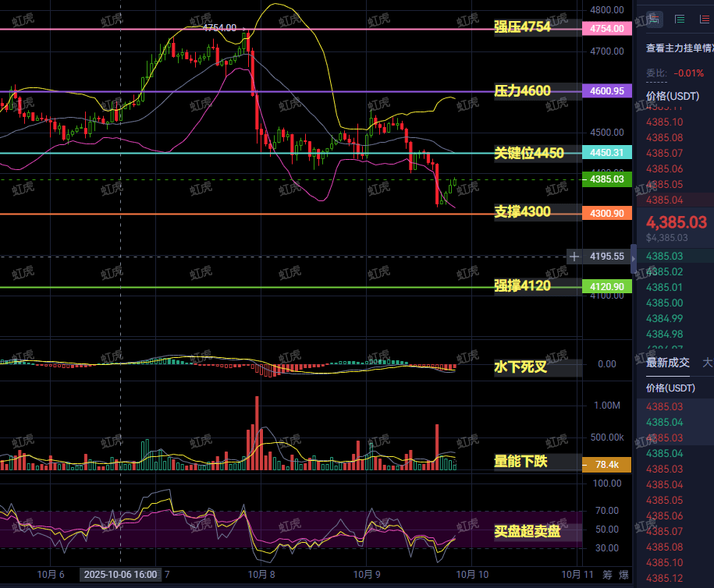Viewport: 714px width, 588px height.
Task: Click the 筹 button on time axis
Action: click(607, 574)
